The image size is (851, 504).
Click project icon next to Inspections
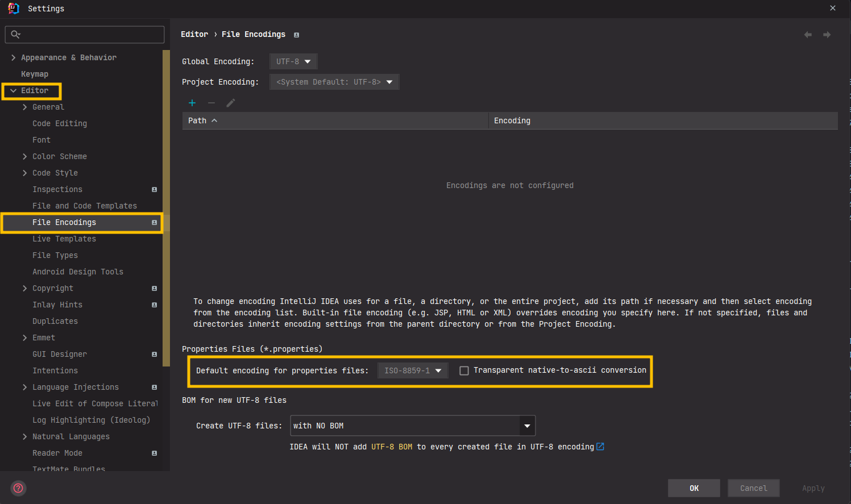(154, 190)
